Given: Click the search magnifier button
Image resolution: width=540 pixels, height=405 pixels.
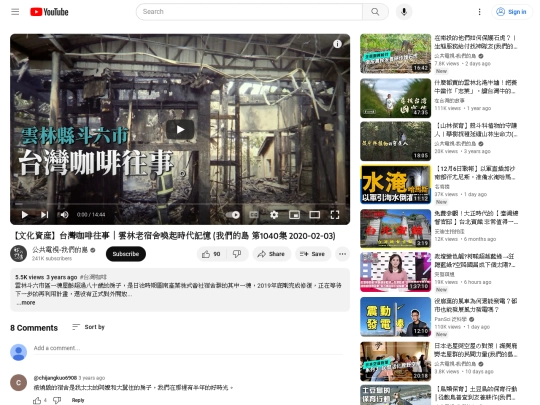Looking at the screenshot, I should click(x=375, y=12).
